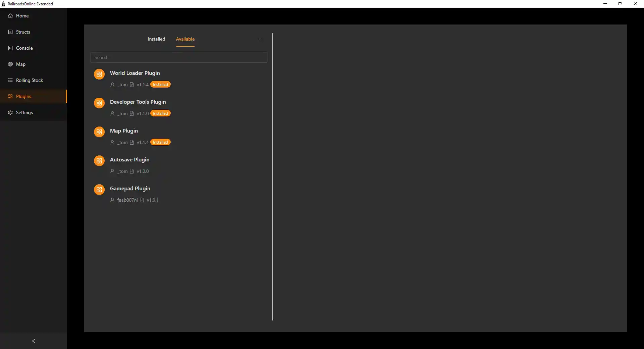Switch to the Installed tab

tap(156, 39)
